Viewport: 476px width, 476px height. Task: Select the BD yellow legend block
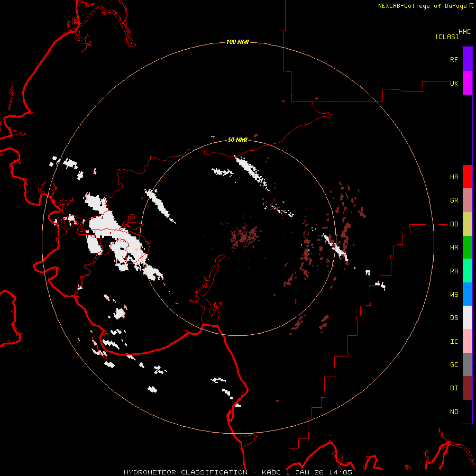467,224
